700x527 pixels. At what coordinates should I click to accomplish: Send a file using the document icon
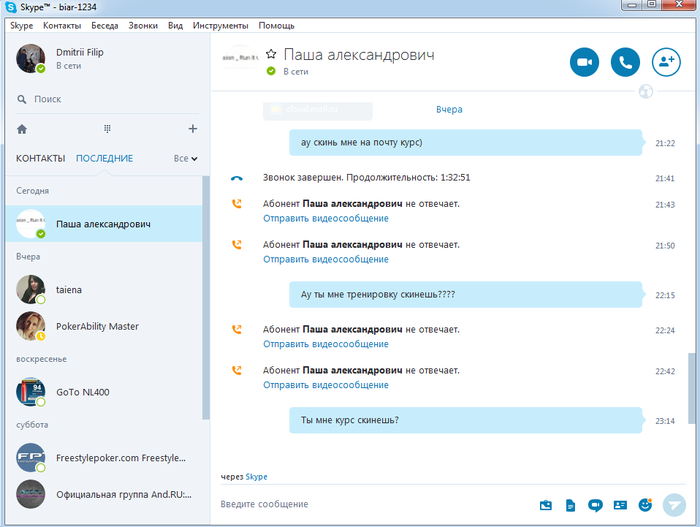click(x=571, y=505)
